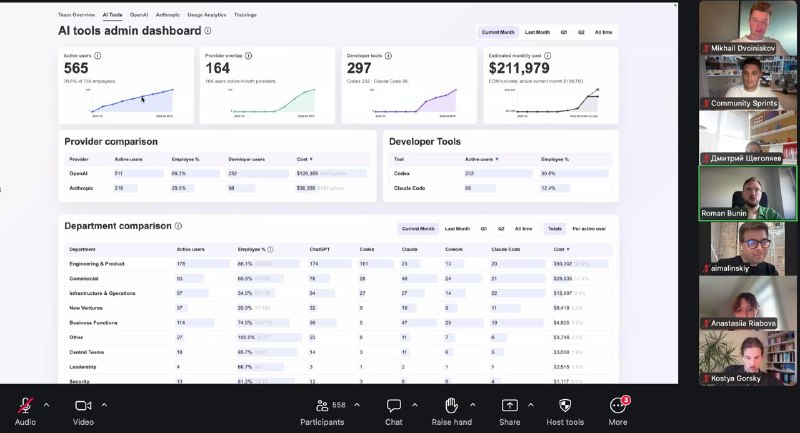Image resolution: width=800 pixels, height=433 pixels.
Task: Select Q1 in top date filter
Action: pyautogui.click(x=564, y=32)
